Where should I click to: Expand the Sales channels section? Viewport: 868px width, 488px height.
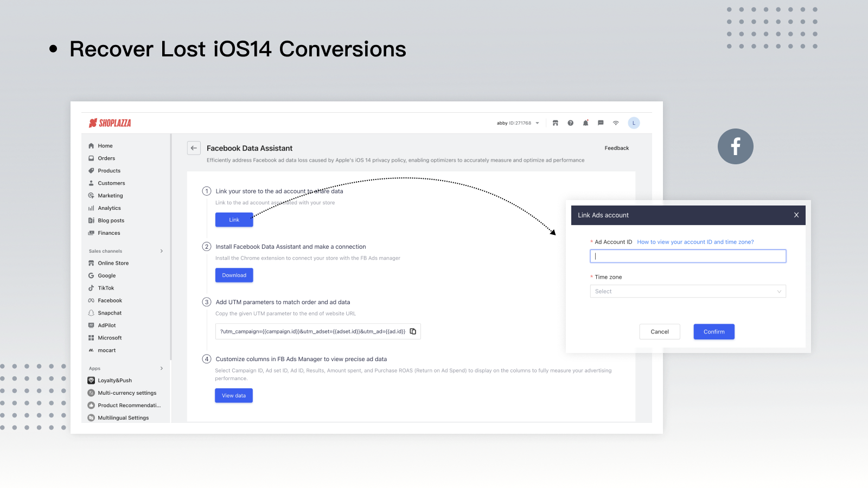(x=161, y=251)
